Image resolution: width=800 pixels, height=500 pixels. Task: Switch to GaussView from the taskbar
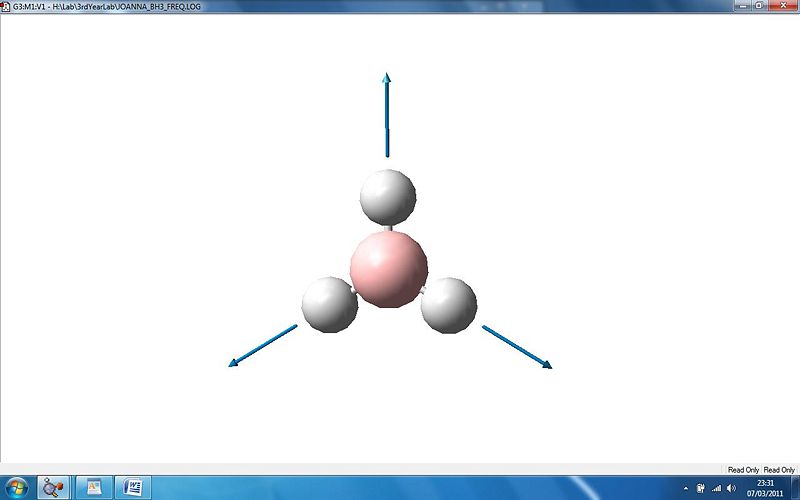tap(53, 488)
